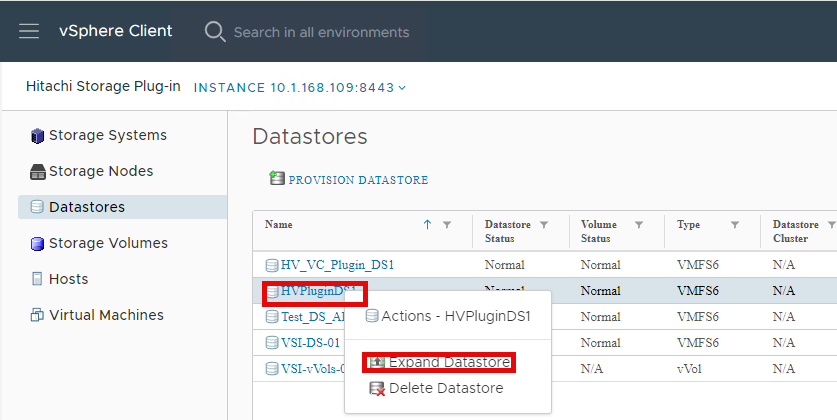This screenshot has width=837, height=420.
Task: Open the hamburger navigation menu
Action: pos(29,31)
